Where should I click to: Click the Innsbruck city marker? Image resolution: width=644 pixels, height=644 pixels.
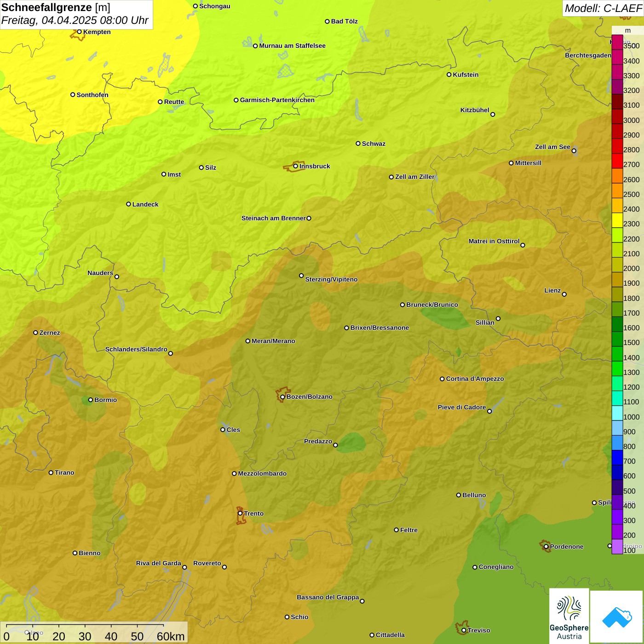pyautogui.click(x=295, y=166)
